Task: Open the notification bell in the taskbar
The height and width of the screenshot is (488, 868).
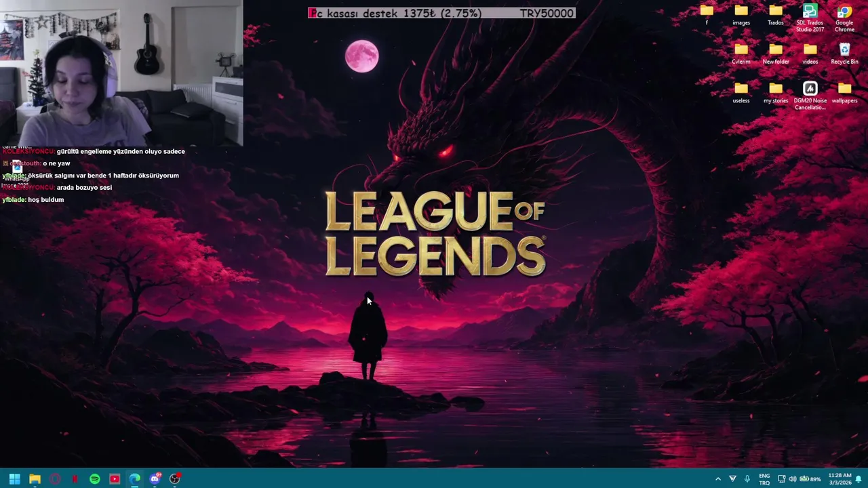Action: pyautogui.click(x=859, y=479)
